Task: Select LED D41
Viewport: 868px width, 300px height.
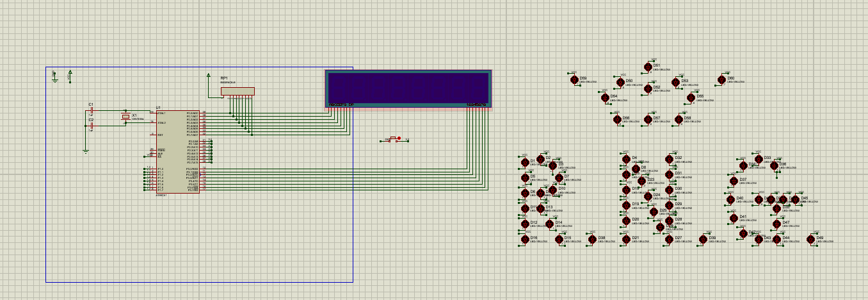Action: [x=734, y=218]
